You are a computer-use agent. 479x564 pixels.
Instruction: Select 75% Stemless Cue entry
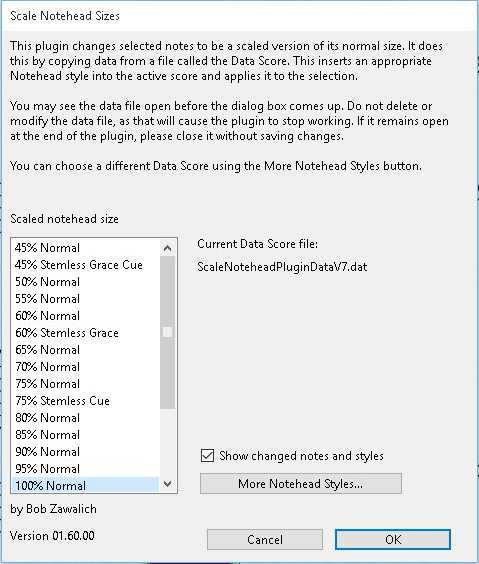coord(86,401)
